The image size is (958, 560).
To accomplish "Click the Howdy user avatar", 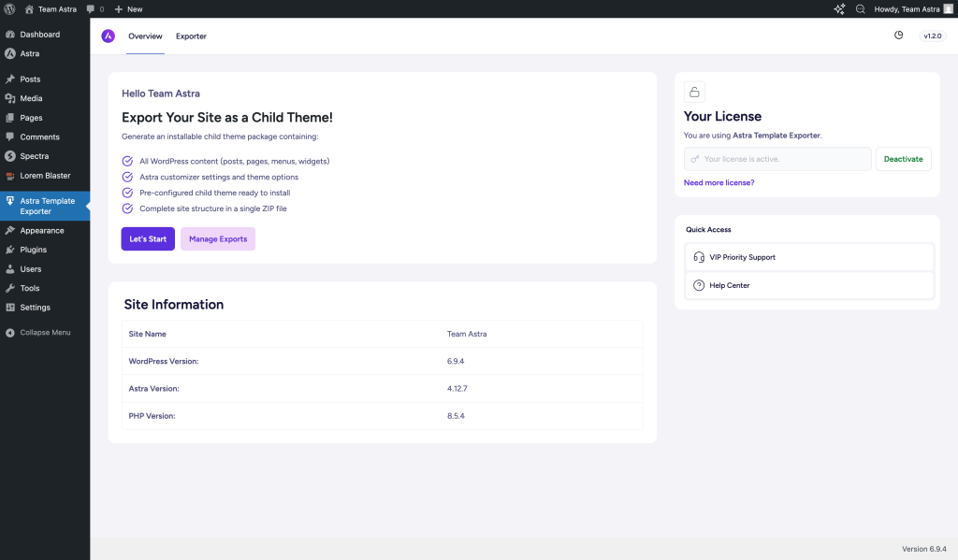I will [948, 8].
